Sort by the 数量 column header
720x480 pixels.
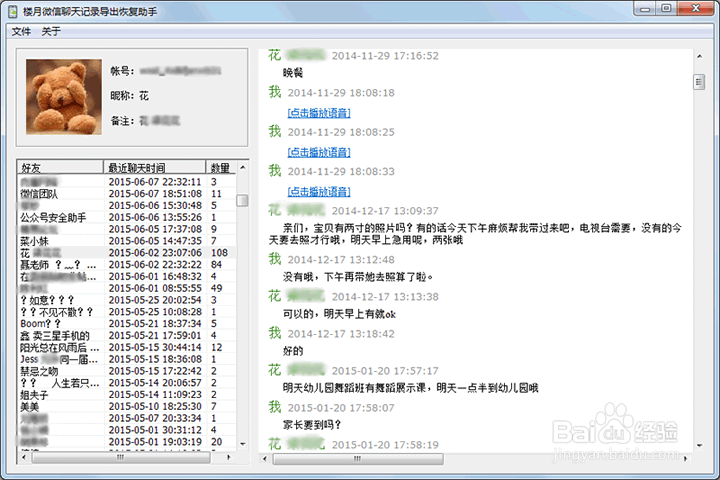point(221,168)
